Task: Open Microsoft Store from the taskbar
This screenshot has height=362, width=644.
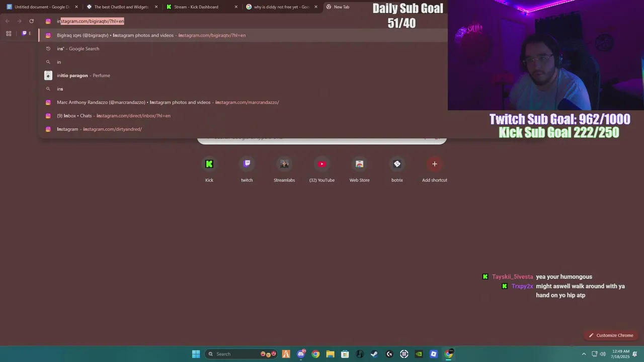Action: (345, 354)
